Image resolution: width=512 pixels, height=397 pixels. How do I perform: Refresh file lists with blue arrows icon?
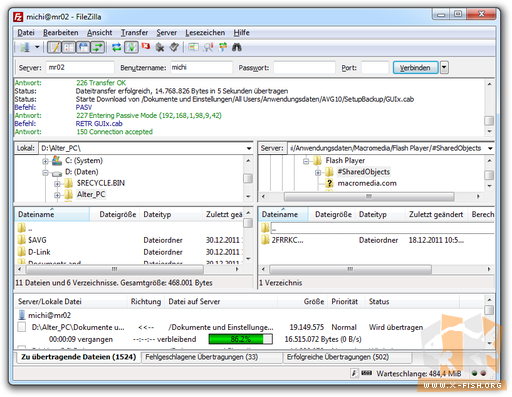pos(116,47)
